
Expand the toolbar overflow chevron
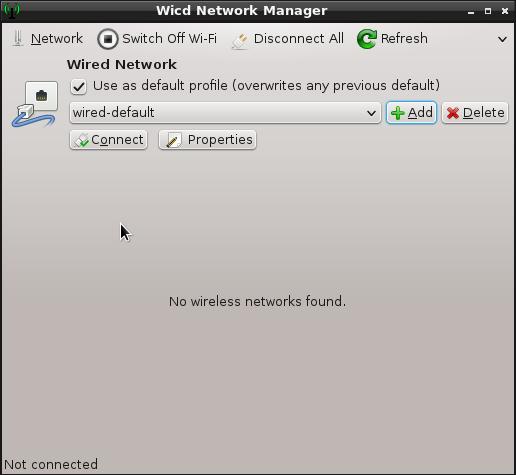(502, 39)
